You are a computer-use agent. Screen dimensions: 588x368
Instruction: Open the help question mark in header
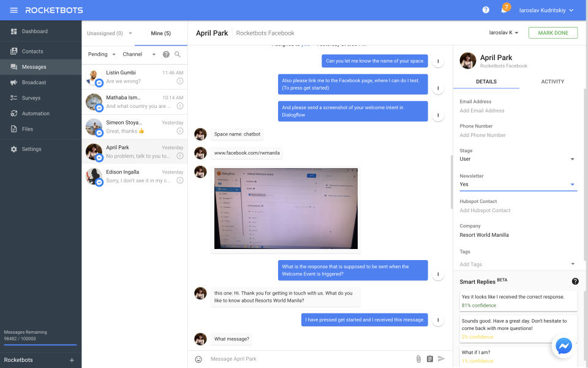click(x=486, y=10)
